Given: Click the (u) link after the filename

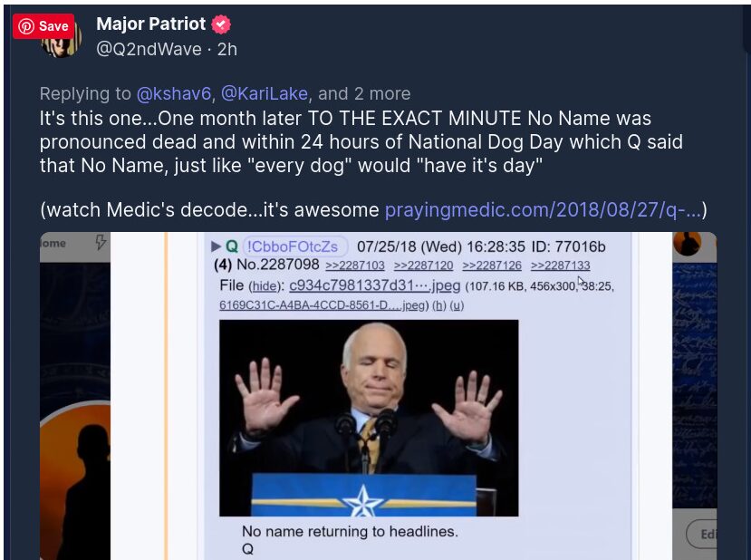Looking at the screenshot, I should [457, 305].
